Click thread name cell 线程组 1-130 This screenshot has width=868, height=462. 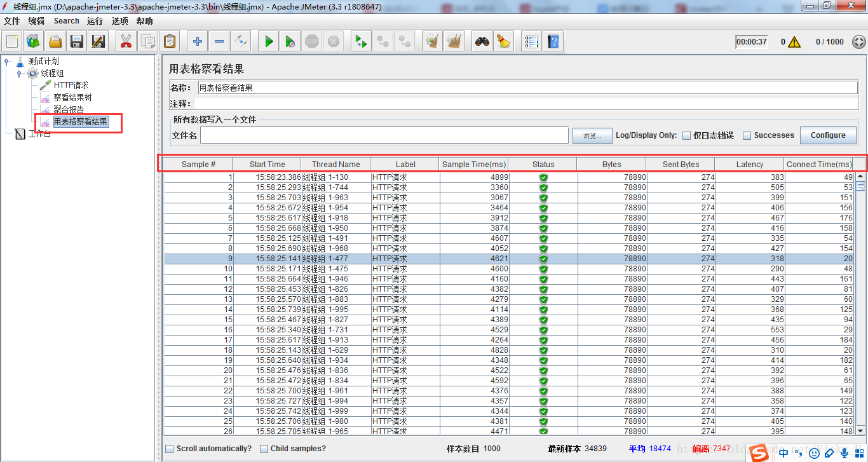(x=336, y=177)
